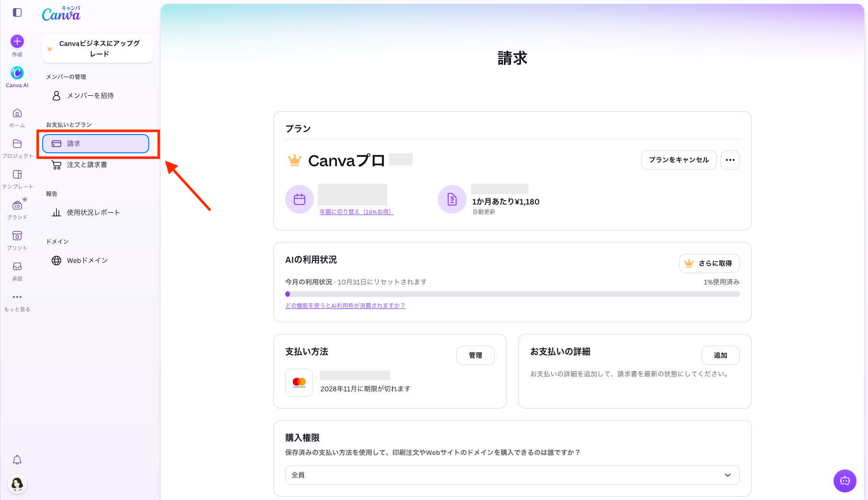The width and height of the screenshot is (868, 500).
Task: Open ブランド icon in the rail
Action: (x=17, y=205)
